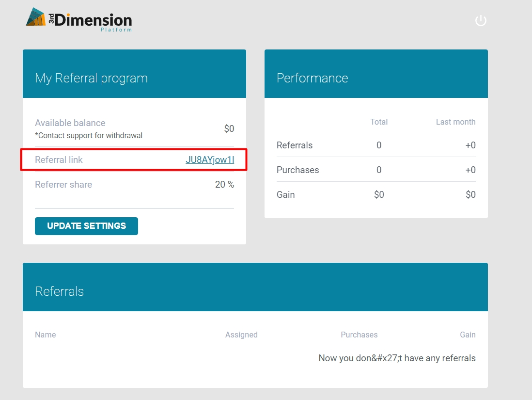The width and height of the screenshot is (532, 400).
Task: Click the My Referral program header
Action: 91,78
